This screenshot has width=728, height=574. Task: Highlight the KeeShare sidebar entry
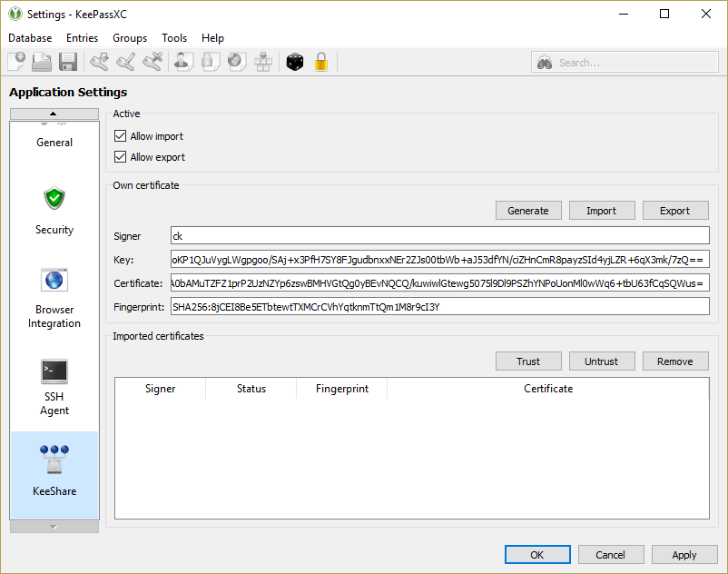pyautogui.click(x=54, y=474)
